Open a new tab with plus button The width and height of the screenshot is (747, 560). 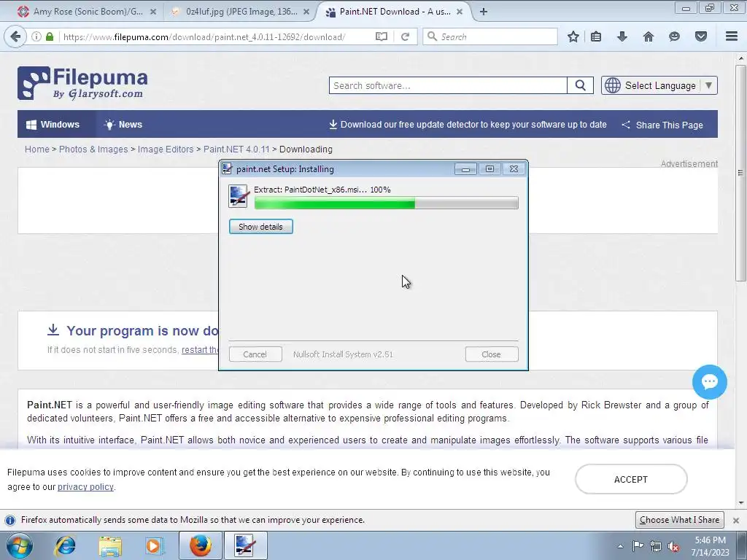[484, 12]
